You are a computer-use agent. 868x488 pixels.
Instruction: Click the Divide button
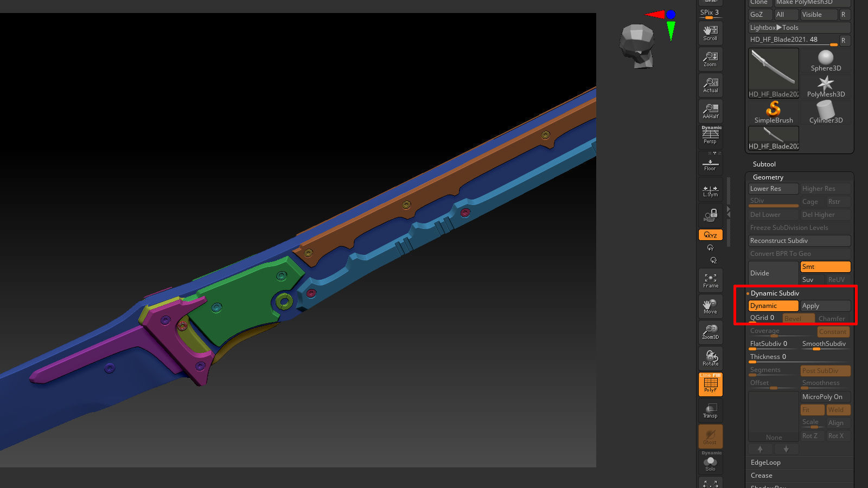click(x=773, y=273)
